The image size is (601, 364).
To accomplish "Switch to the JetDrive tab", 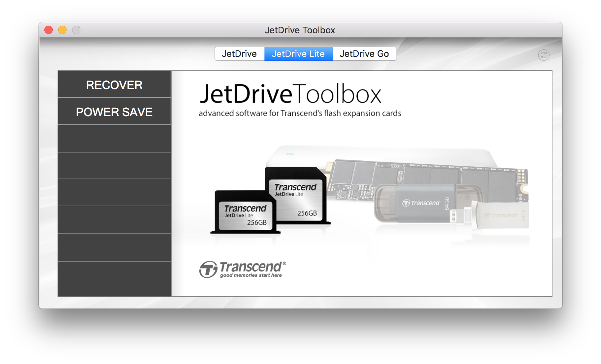I will pos(239,54).
